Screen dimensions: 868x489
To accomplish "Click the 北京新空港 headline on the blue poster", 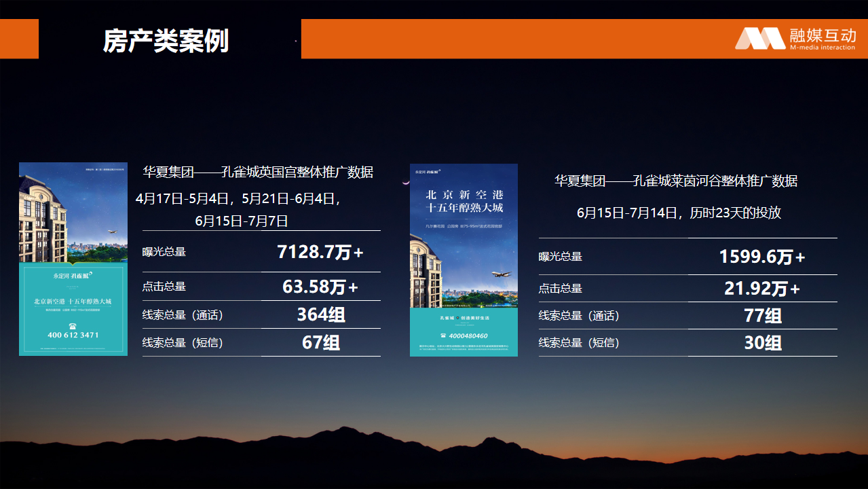I will pos(464,194).
